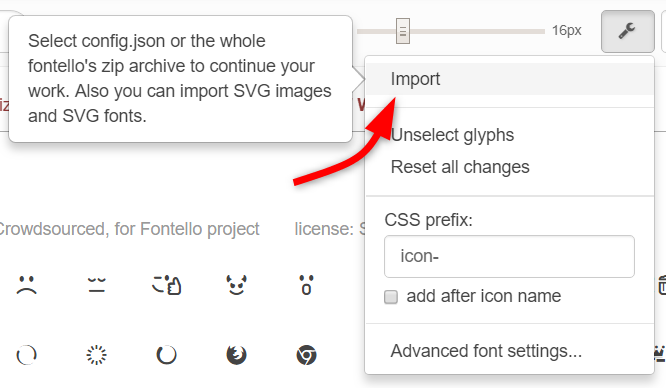The height and width of the screenshot is (388, 666).
Task: Enable add after icon name checkbox
Action: (391, 297)
